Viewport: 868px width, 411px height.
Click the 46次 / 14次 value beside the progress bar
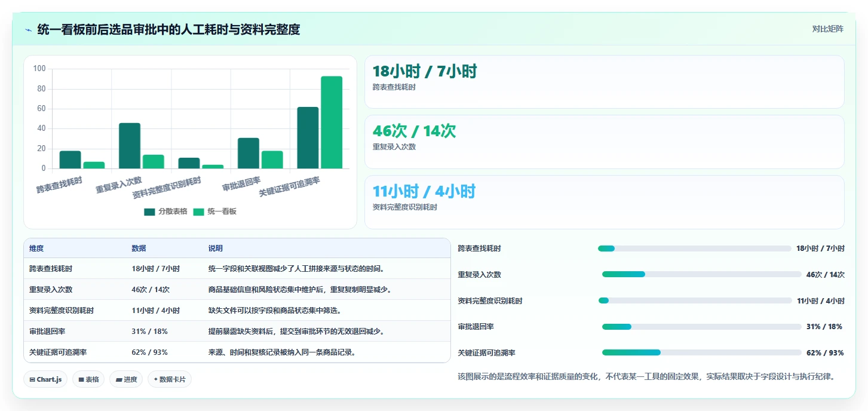[x=825, y=275]
